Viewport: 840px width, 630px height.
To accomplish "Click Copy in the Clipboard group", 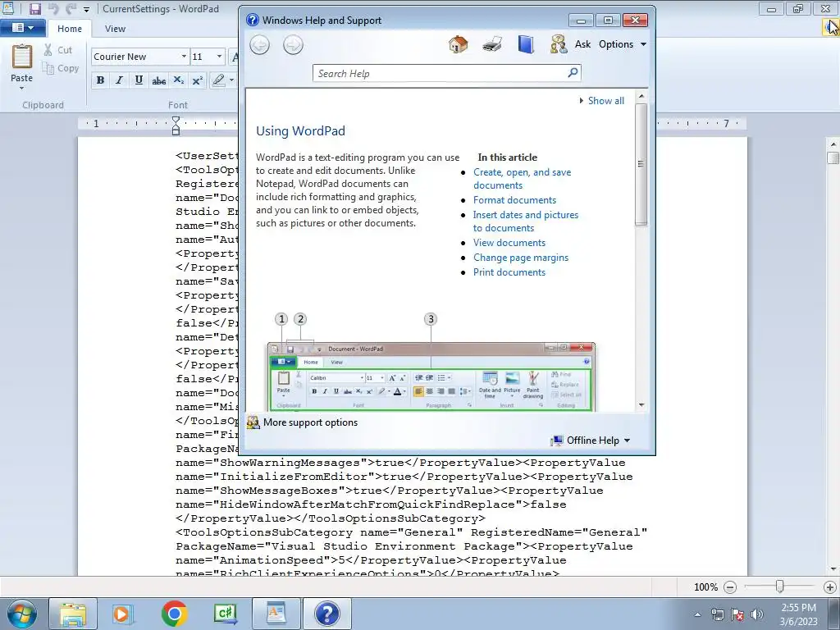I will tap(61, 68).
